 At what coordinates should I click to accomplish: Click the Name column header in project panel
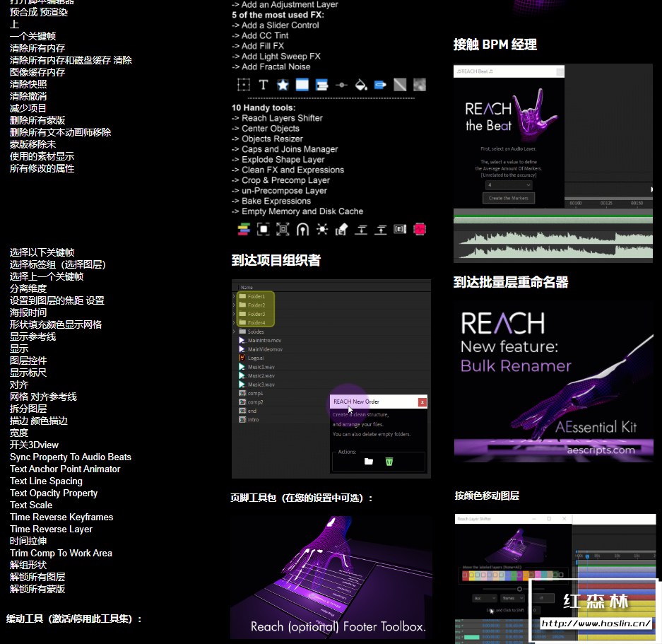coord(247,287)
